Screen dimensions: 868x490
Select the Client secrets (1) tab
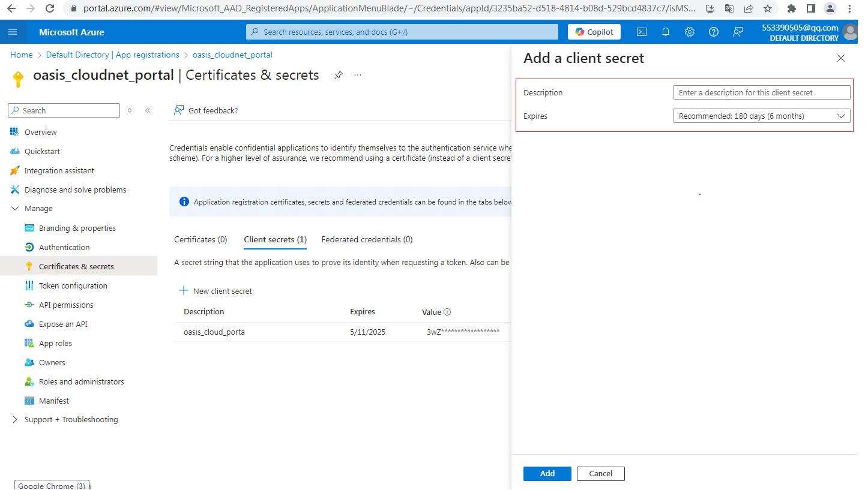pos(275,239)
